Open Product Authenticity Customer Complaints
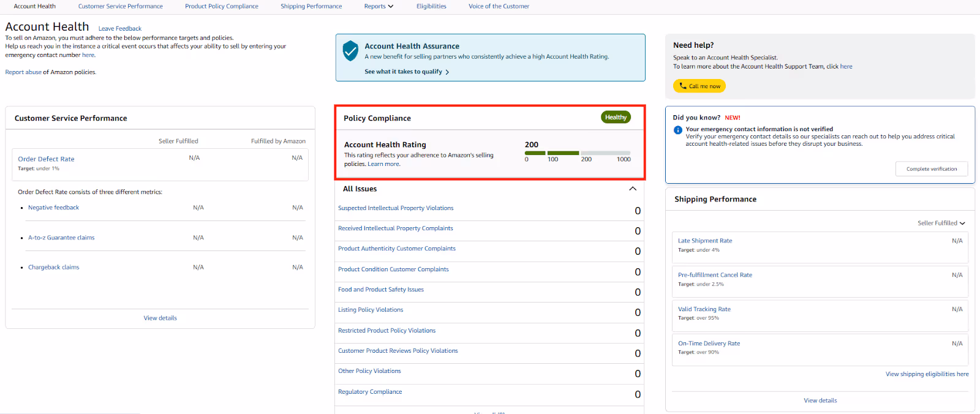The image size is (980, 414). point(397,249)
